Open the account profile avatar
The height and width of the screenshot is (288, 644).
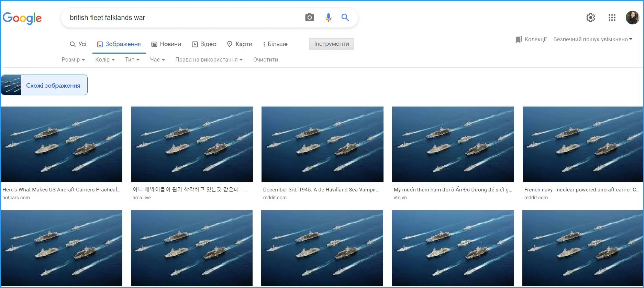632,18
